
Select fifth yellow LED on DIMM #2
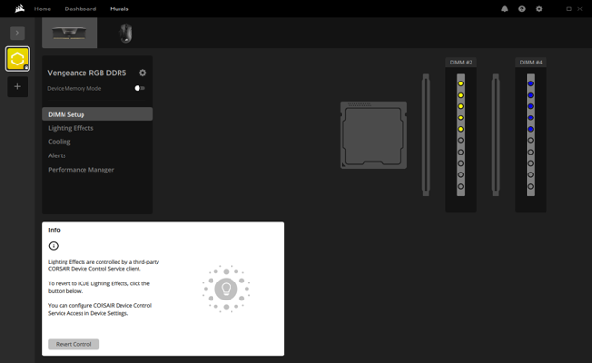(461, 129)
